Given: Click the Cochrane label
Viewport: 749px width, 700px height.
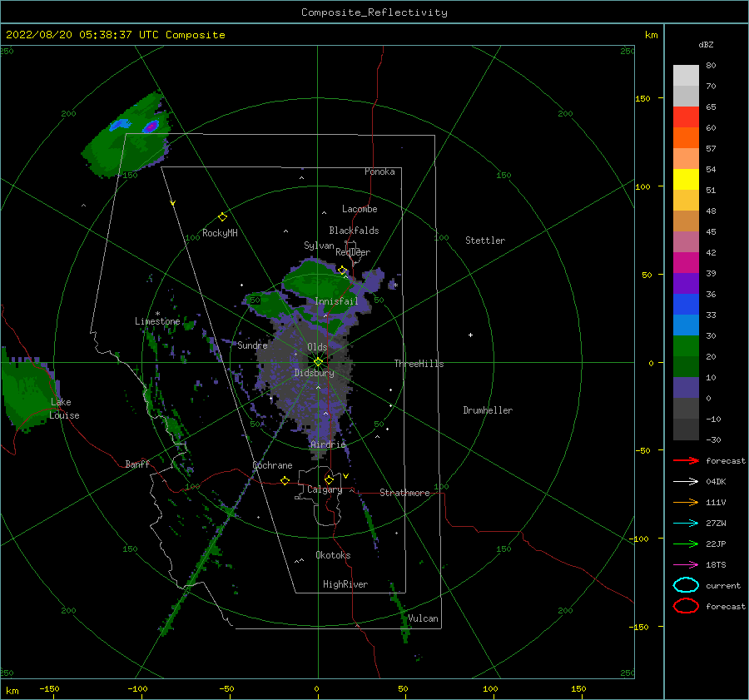Looking at the screenshot, I should [x=272, y=465].
